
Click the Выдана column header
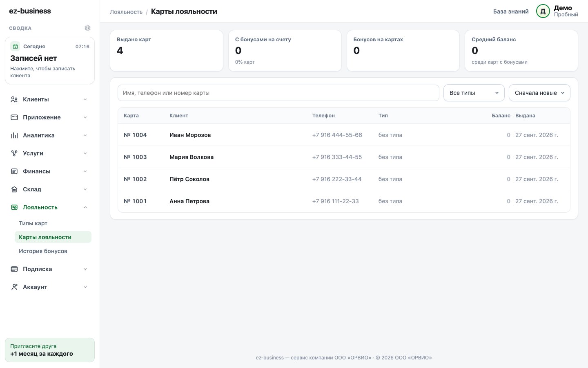point(525,116)
